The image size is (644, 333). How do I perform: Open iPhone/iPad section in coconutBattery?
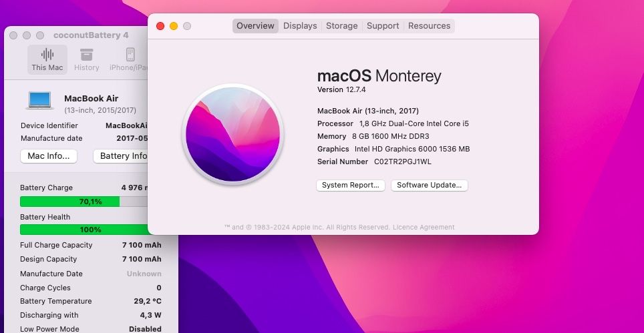[x=128, y=60]
